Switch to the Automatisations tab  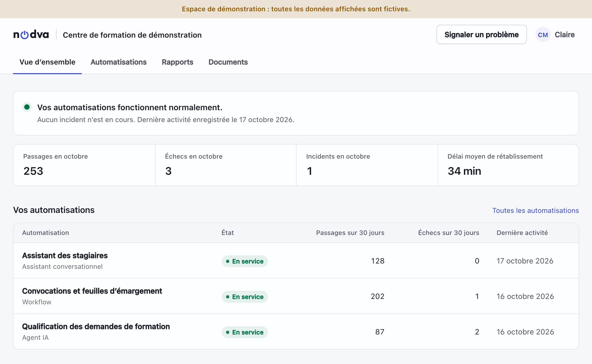pos(118,62)
